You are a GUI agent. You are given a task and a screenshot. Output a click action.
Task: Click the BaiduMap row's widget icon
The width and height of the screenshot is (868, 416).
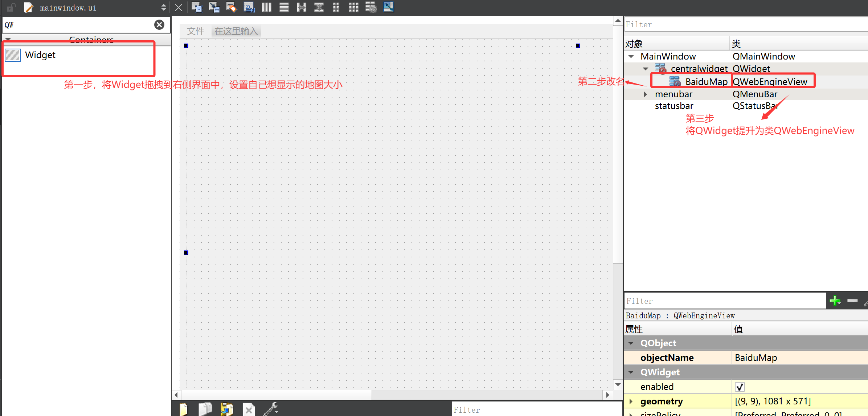coord(675,82)
